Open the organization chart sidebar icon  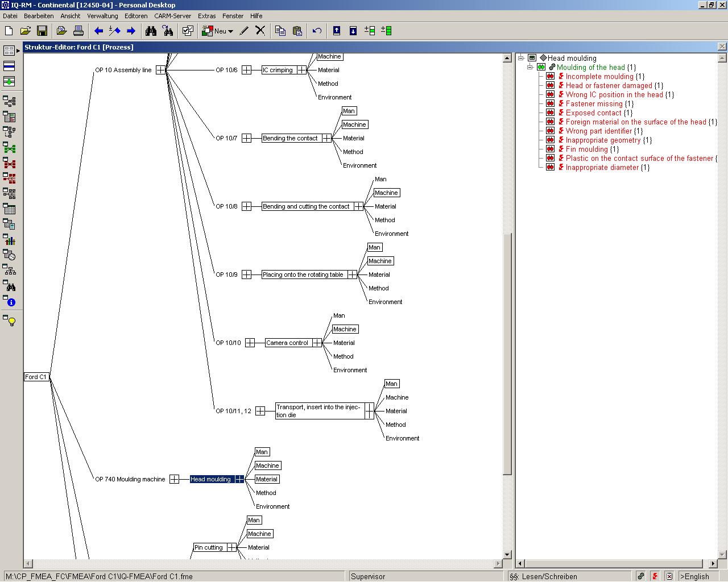[9, 271]
